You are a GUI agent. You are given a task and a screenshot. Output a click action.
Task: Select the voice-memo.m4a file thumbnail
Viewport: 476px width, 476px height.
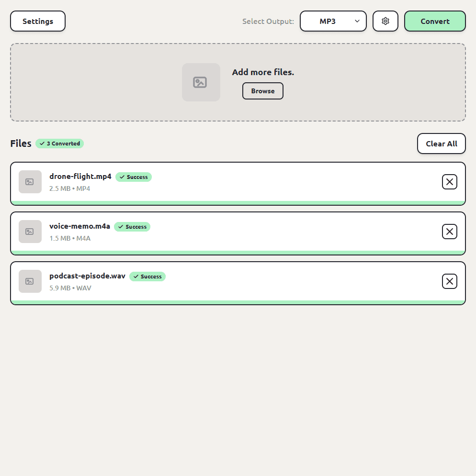click(x=30, y=232)
